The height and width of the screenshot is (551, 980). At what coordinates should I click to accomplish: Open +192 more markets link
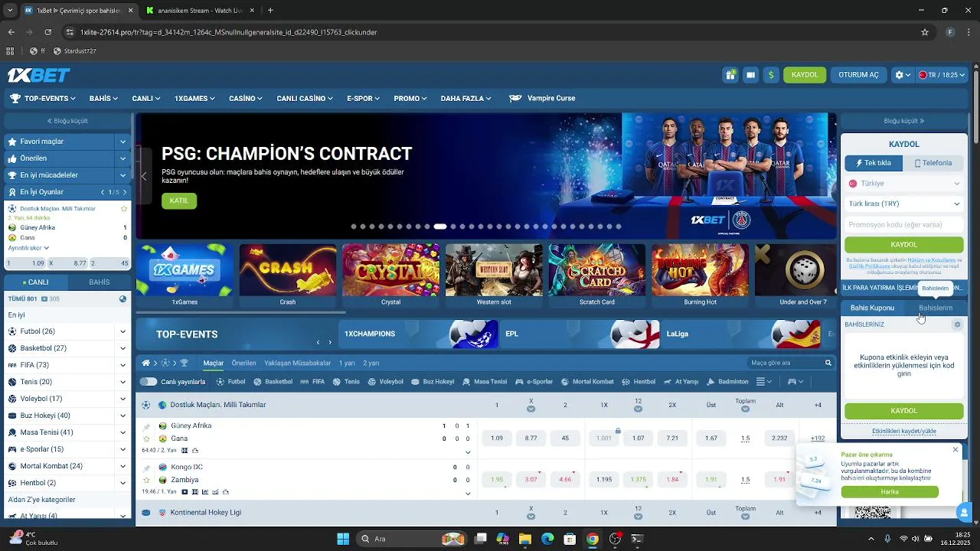click(818, 439)
